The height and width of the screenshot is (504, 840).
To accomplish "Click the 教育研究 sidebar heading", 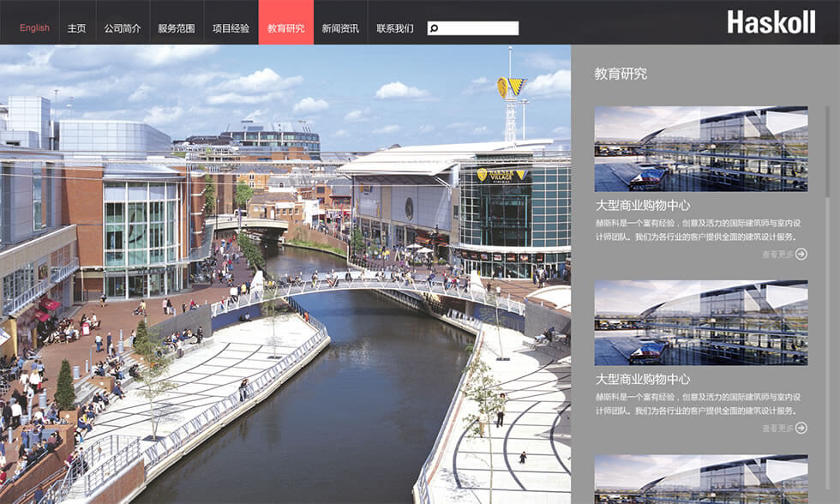I will 621,74.
